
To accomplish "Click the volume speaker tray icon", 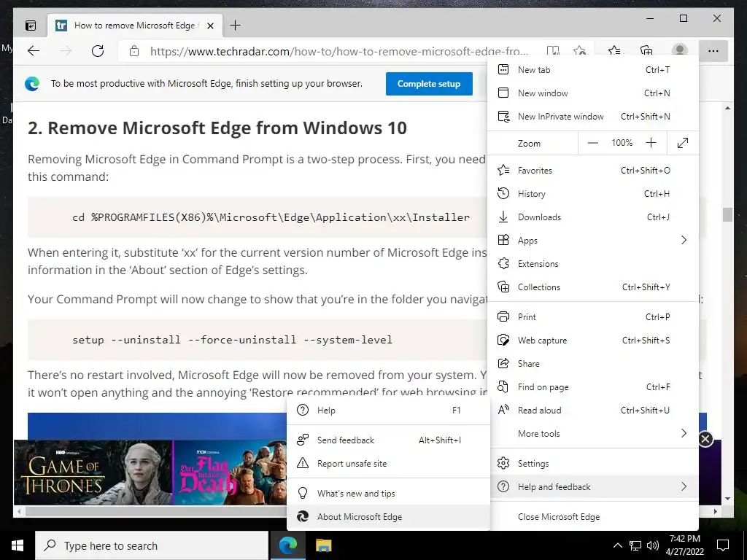I will [653, 545].
